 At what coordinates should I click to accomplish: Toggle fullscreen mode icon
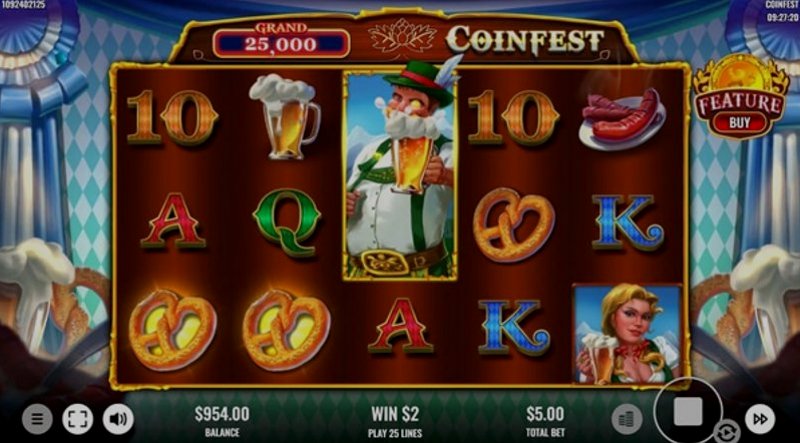pyautogui.click(x=78, y=419)
